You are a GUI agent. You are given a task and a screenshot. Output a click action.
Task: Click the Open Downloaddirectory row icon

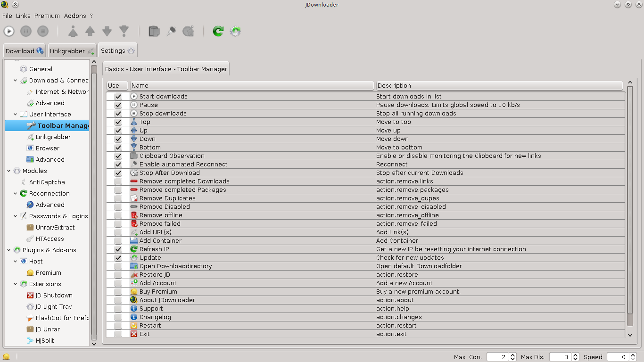[134, 266]
